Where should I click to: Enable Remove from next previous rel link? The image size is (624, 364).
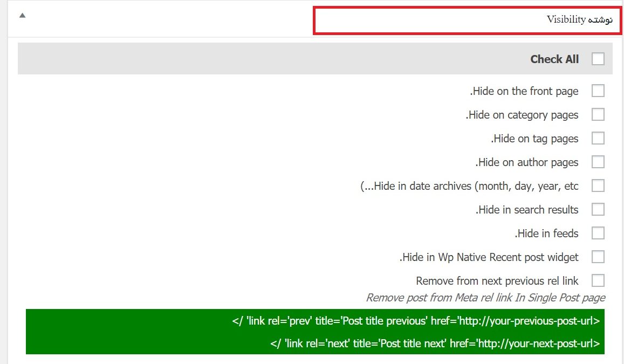(598, 280)
